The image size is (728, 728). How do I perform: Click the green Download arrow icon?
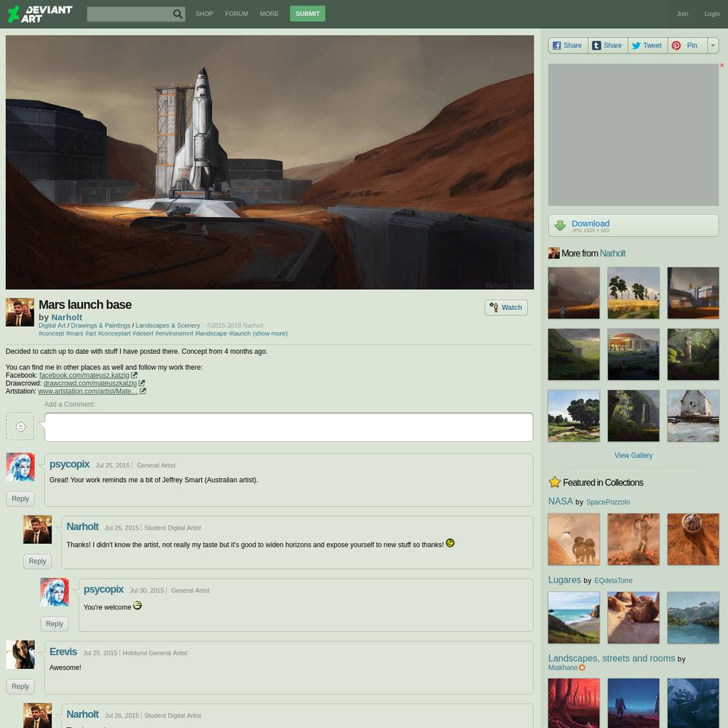pos(560,226)
